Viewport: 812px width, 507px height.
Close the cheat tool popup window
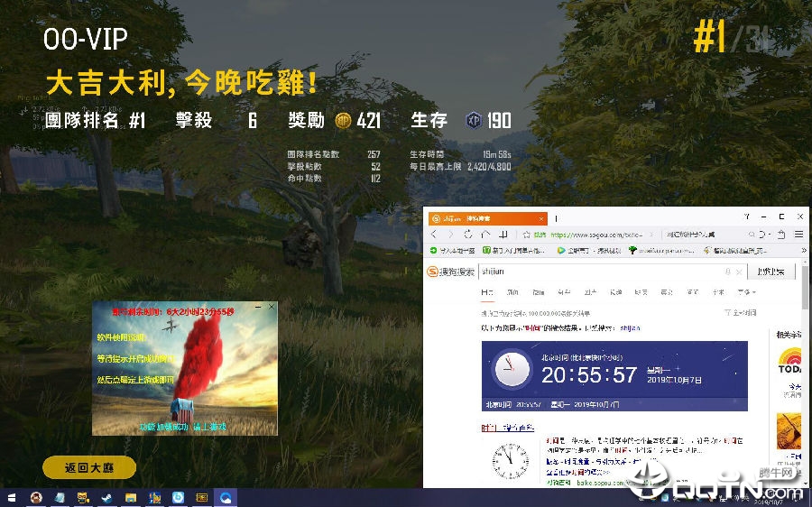(272, 307)
